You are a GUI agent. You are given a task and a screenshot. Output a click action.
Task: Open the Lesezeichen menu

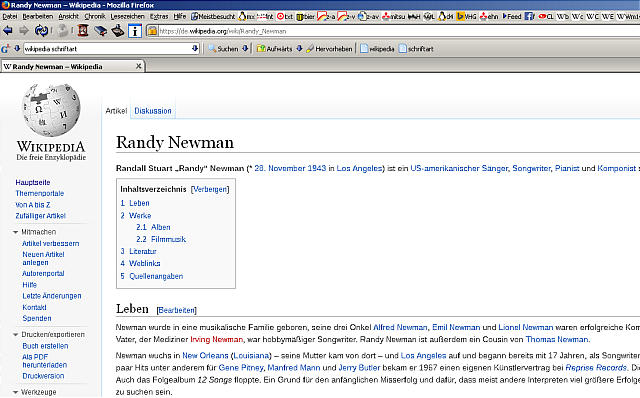(x=127, y=16)
